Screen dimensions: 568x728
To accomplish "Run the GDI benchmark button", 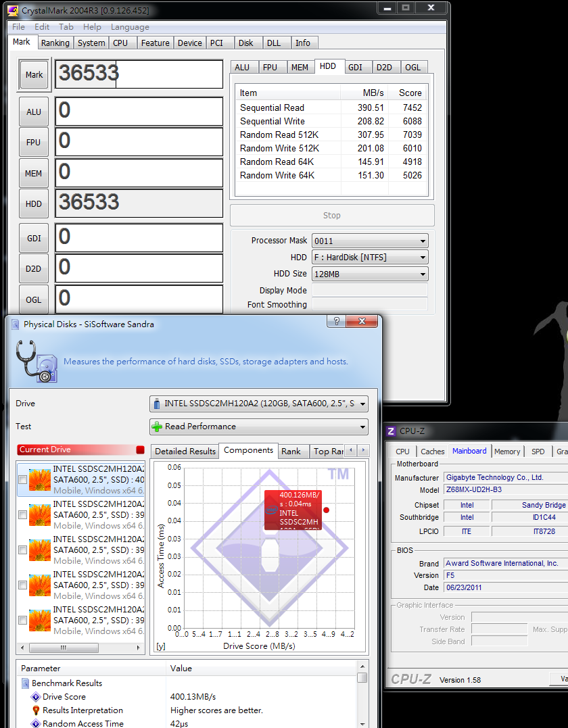I will coord(34,238).
